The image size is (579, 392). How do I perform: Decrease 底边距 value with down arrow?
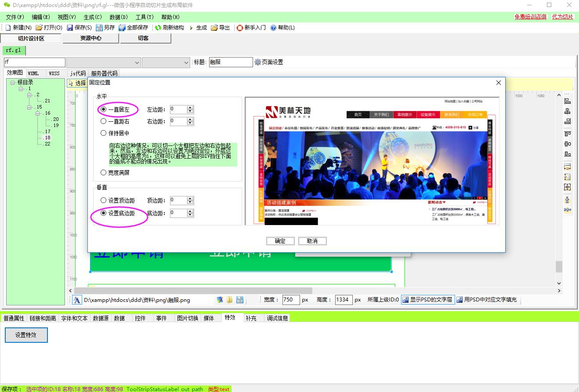pos(190,215)
